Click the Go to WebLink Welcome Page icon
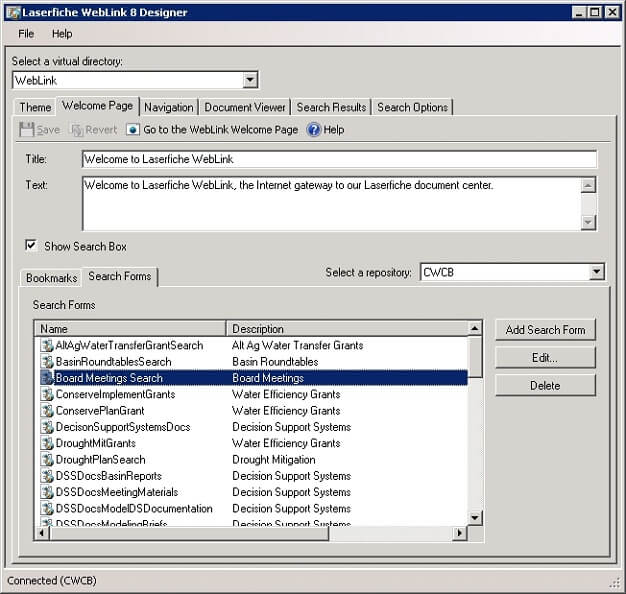The height and width of the screenshot is (594, 626). point(133,130)
